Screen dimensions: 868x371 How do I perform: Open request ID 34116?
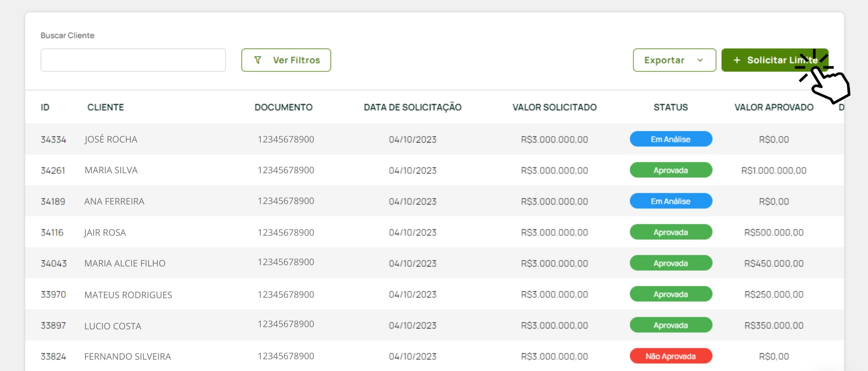point(52,233)
